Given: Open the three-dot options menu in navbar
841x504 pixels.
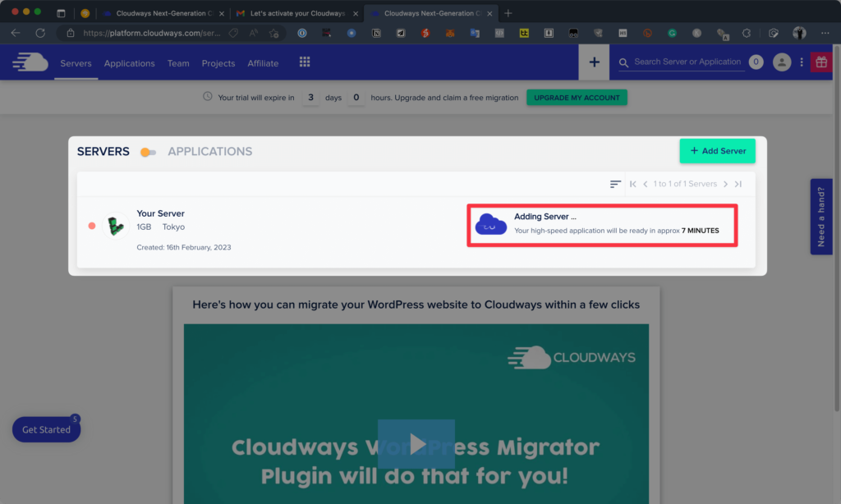Looking at the screenshot, I should (x=802, y=62).
